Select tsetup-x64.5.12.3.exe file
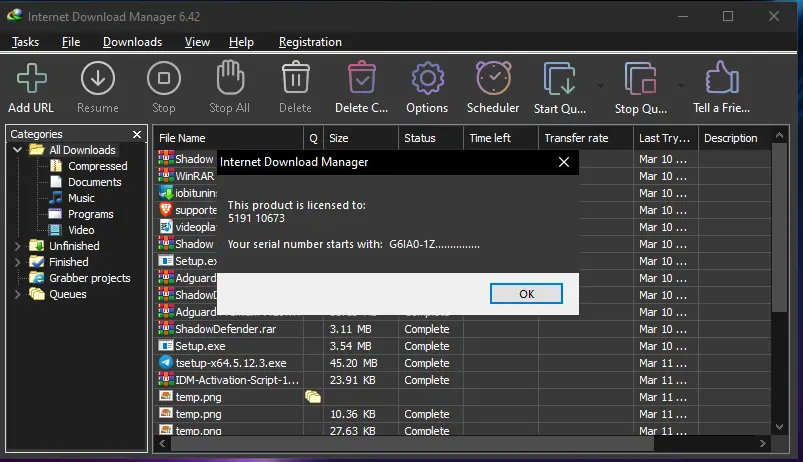Screen dimensions: 803x462 tap(462, 363)
